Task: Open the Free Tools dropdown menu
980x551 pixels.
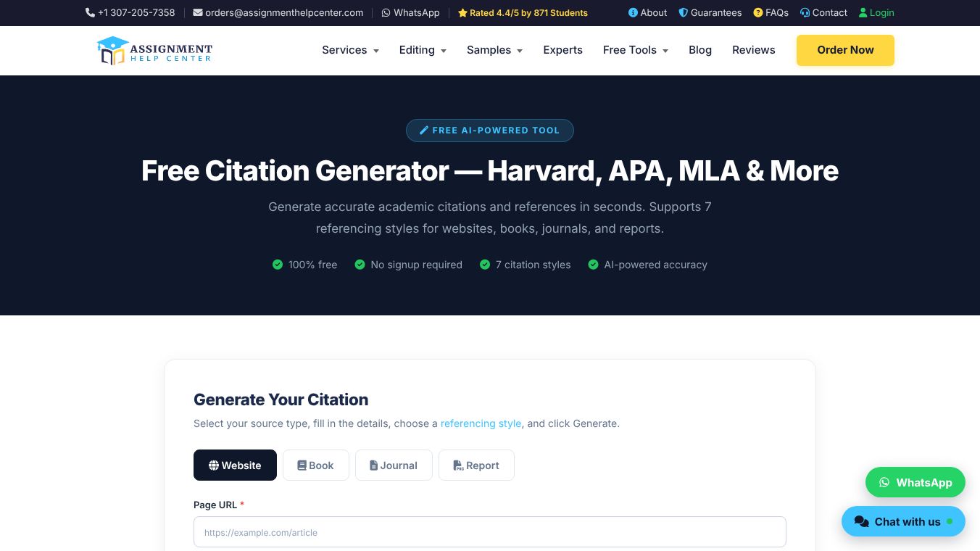Action: pos(636,50)
